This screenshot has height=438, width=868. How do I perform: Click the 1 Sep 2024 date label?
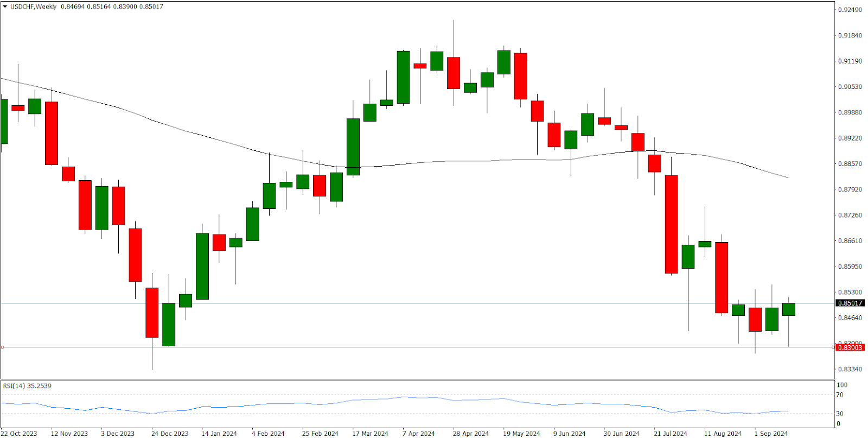pyautogui.click(x=770, y=433)
